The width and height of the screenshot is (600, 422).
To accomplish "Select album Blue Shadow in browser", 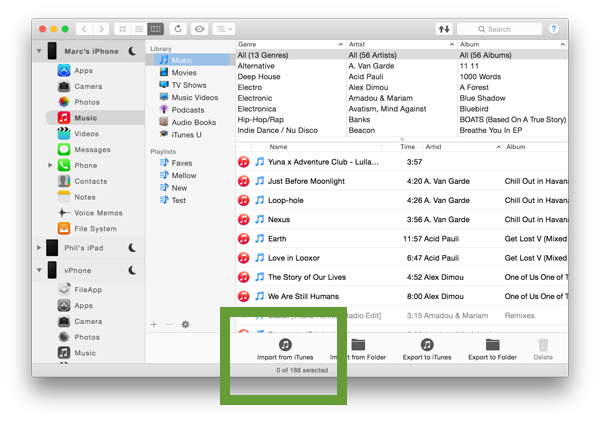I will pyautogui.click(x=513, y=98).
